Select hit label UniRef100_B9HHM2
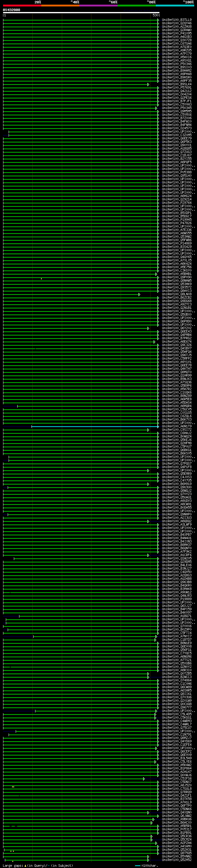 tap(177, 71)
